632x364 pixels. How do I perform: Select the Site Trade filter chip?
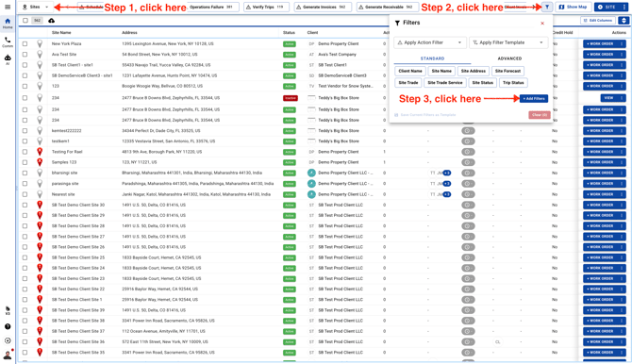[x=408, y=83]
